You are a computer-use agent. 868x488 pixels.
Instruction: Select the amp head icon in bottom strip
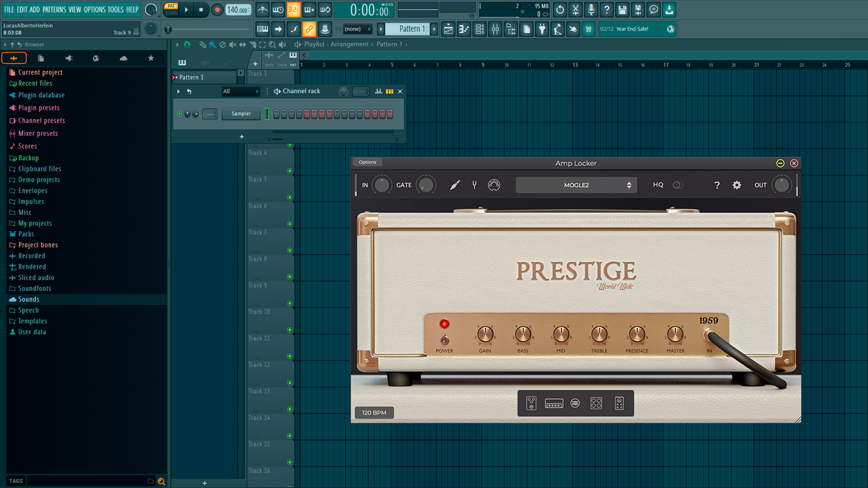pos(554,403)
